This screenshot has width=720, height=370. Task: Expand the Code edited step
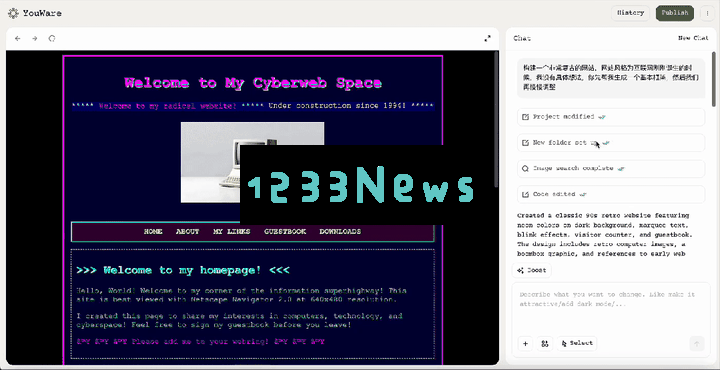(611, 194)
